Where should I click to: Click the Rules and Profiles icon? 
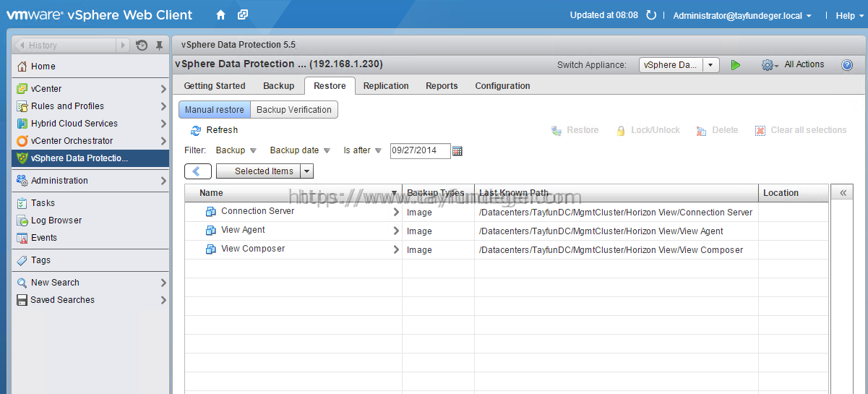coord(22,106)
